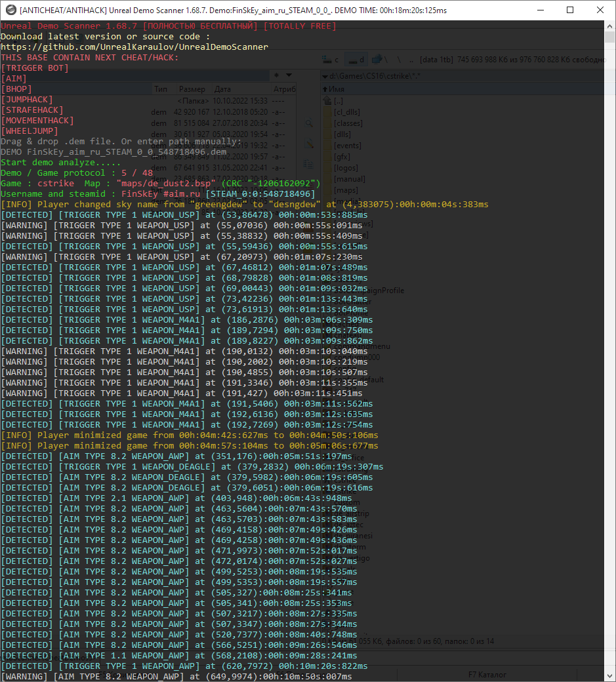This screenshot has height=682, width=616.
Task: Click the console vertical scrollbar thumb
Action: pyautogui.click(x=610, y=37)
